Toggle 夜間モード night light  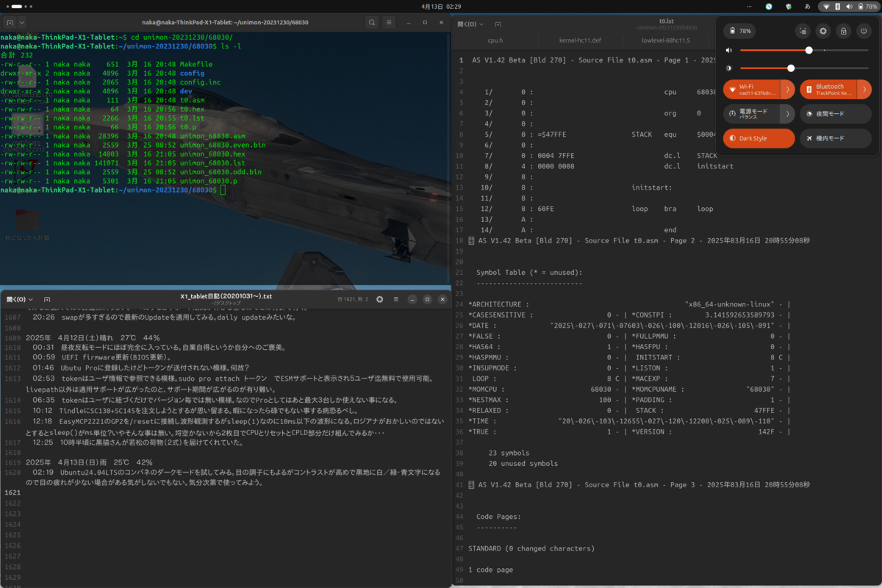click(x=836, y=114)
